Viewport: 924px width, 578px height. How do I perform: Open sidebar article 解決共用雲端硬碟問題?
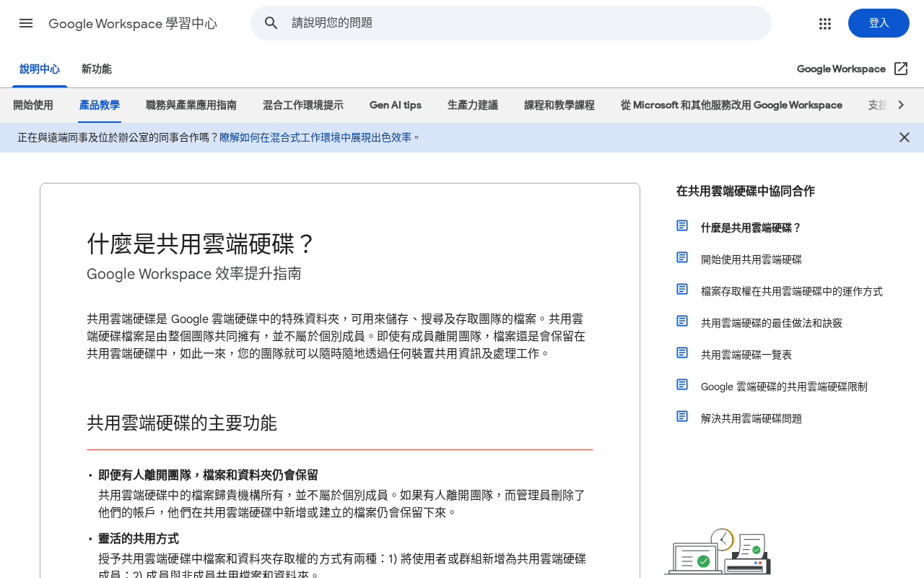(751, 418)
